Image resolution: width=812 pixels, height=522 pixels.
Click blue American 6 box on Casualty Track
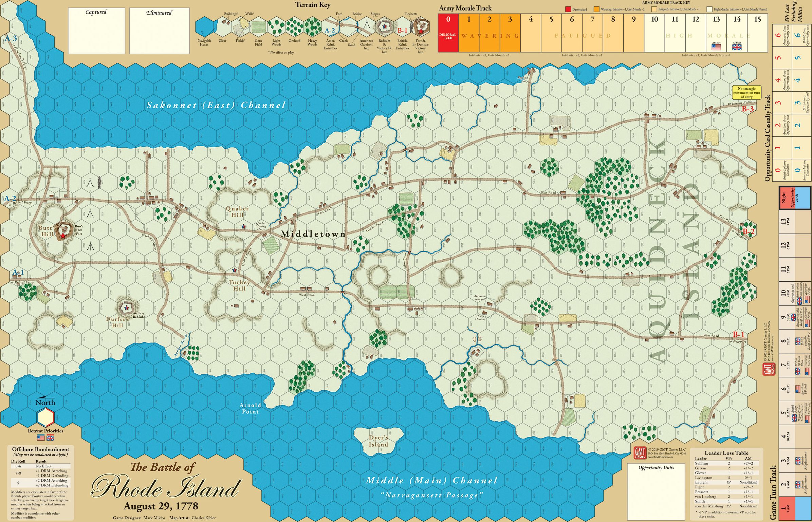(x=801, y=35)
